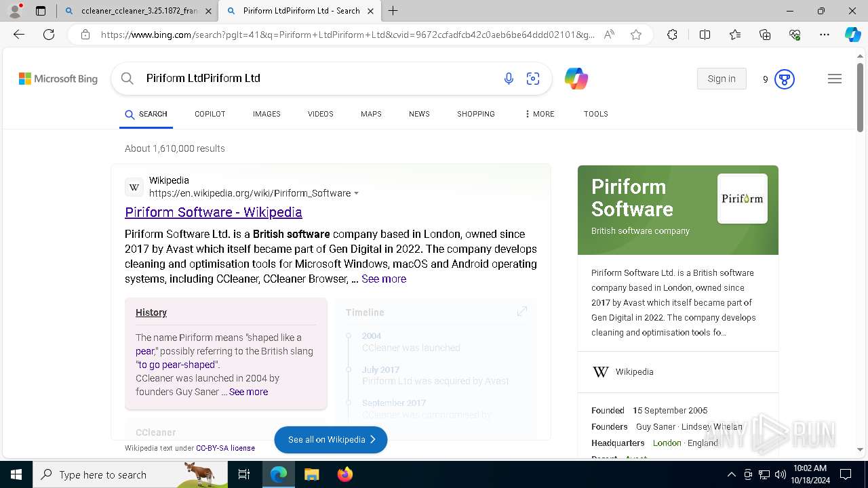Click See more after result snippet
The height and width of the screenshot is (488, 868).
point(384,279)
